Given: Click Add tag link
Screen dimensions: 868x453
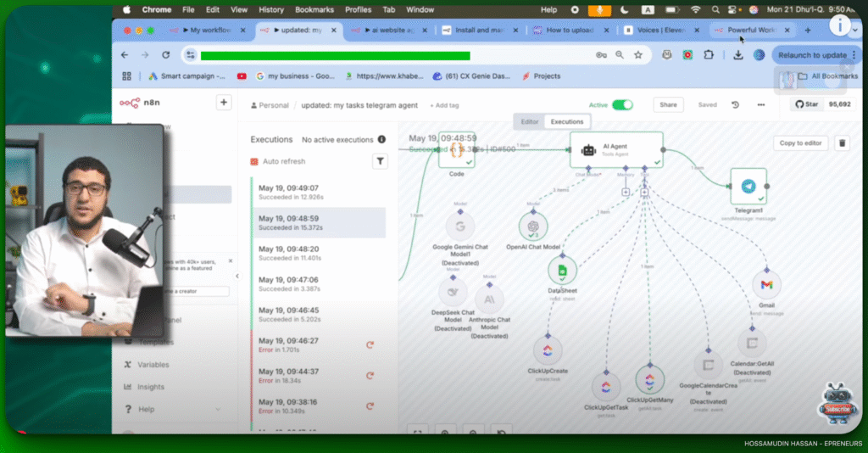Looking at the screenshot, I should [444, 105].
